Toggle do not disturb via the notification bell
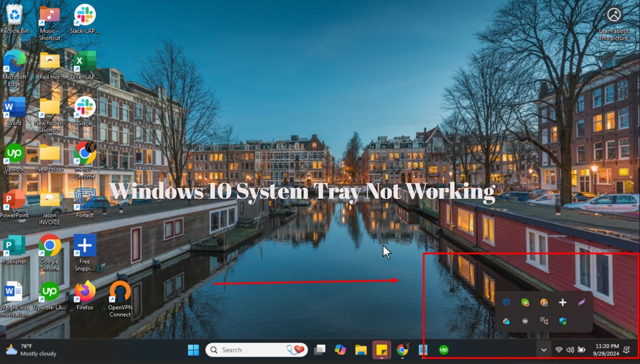640x364 pixels. click(627, 350)
